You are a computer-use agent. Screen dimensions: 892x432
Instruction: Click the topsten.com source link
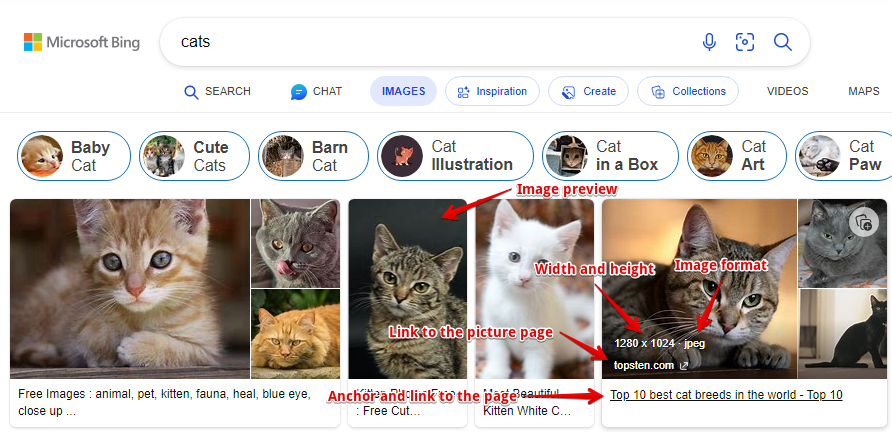(x=644, y=366)
